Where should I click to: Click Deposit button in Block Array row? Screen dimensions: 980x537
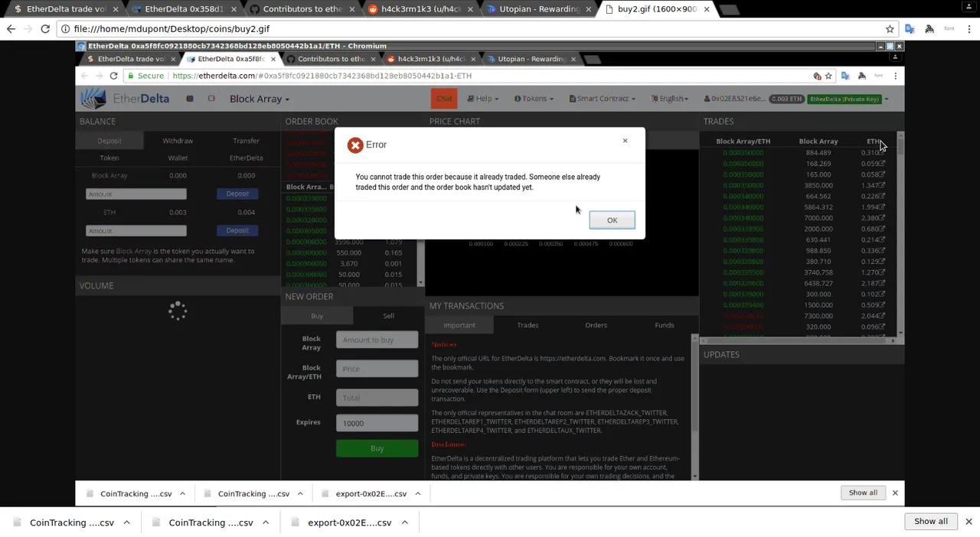coord(237,194)
